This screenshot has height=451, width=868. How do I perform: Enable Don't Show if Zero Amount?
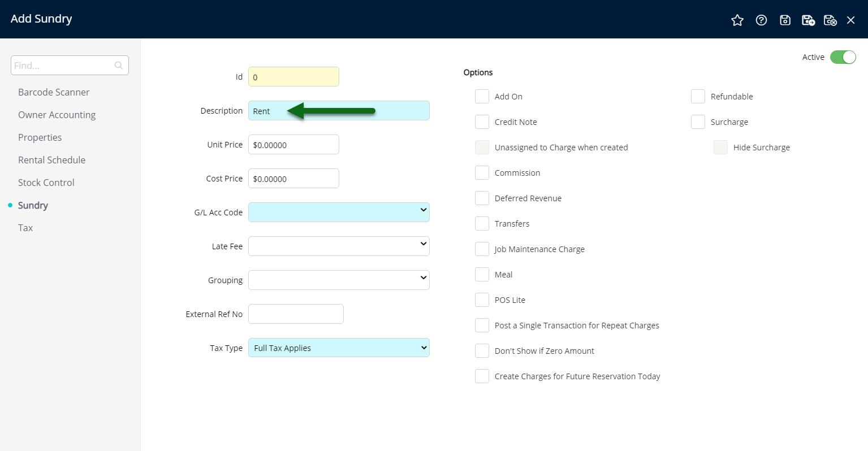482,351
